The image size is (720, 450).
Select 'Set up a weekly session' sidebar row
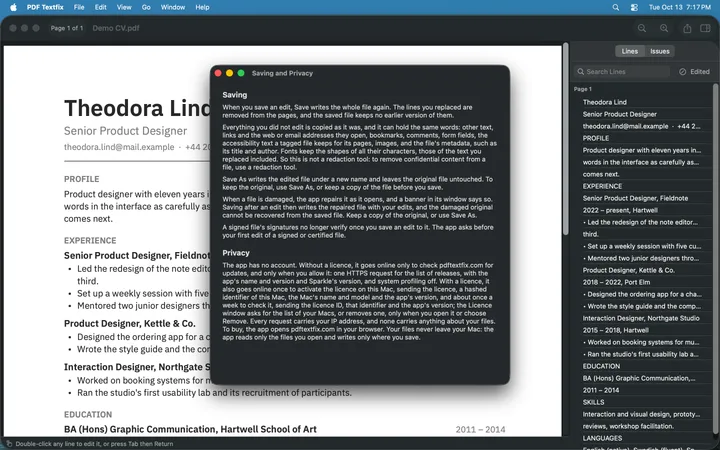(x=643, y=246)
